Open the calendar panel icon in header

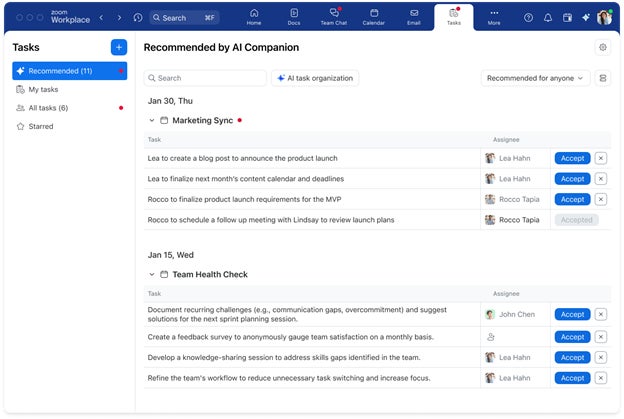567,18
